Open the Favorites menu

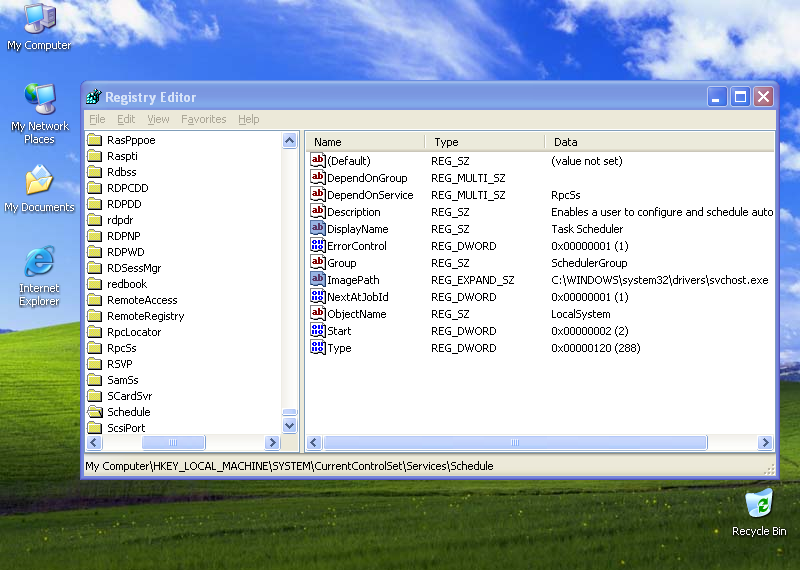tap(204, 119)
